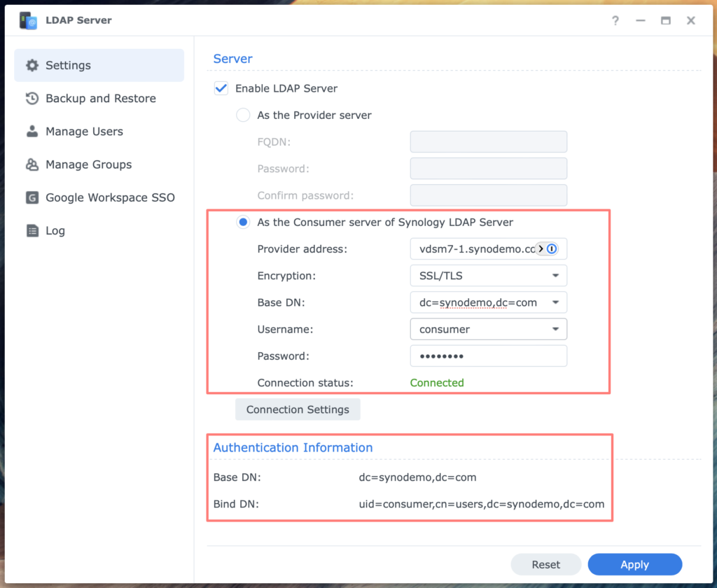Click the Manage Groups people icon

pyautogui.click(x=32, y=164)
